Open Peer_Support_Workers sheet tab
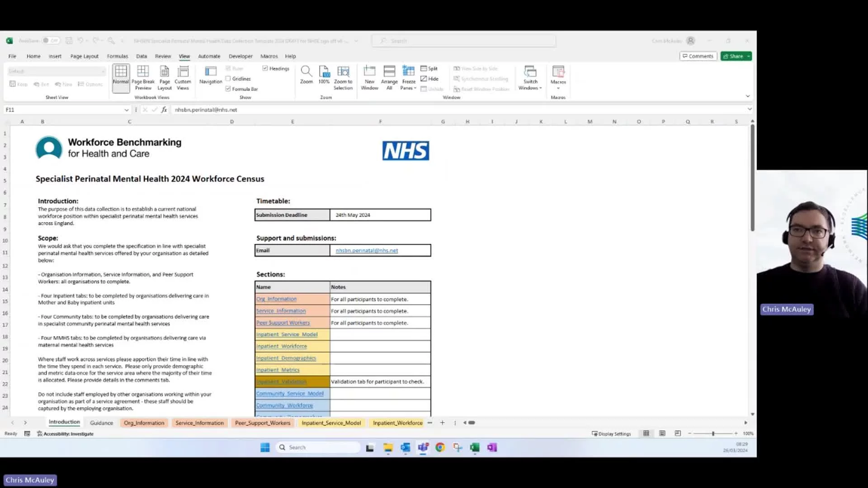Viewport: 868px width, 488px height. point(263,423)
